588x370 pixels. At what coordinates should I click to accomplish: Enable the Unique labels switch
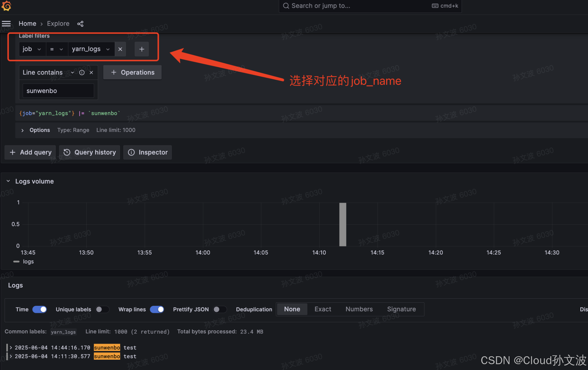[102, 309]
